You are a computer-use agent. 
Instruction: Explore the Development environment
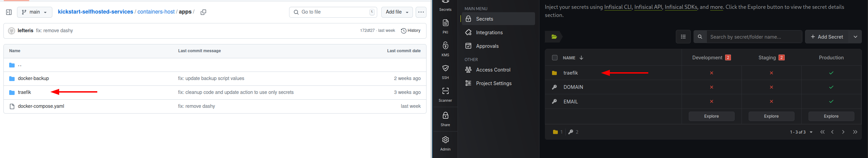click(712, 116)
